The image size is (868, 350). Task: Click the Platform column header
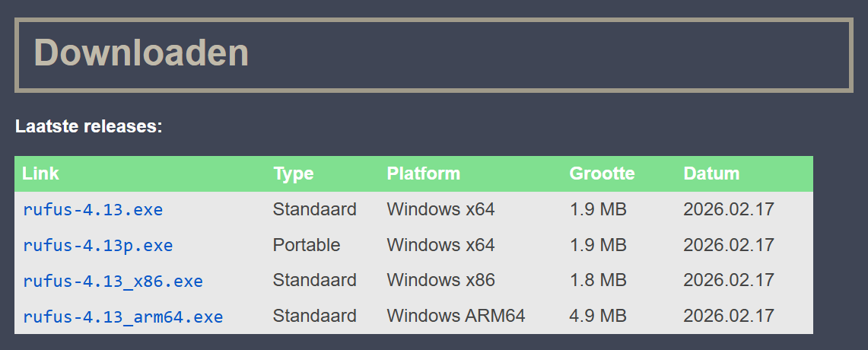[x=424, y=173]
